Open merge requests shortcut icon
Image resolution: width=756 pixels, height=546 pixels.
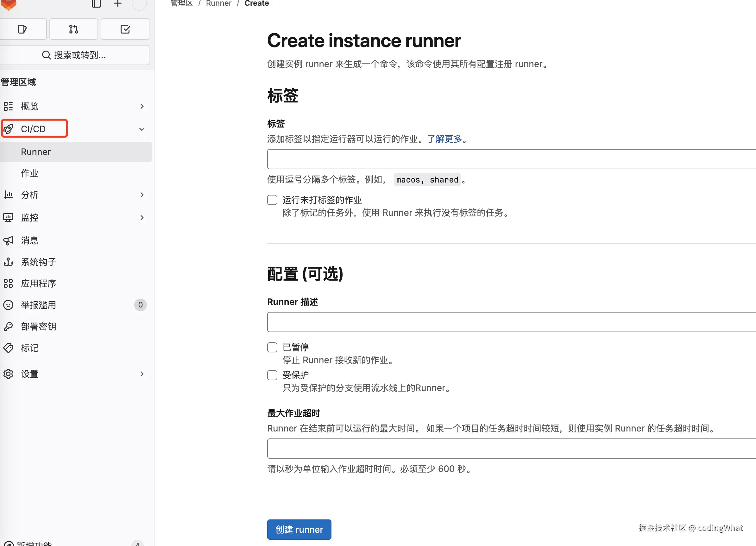(74, 29)
